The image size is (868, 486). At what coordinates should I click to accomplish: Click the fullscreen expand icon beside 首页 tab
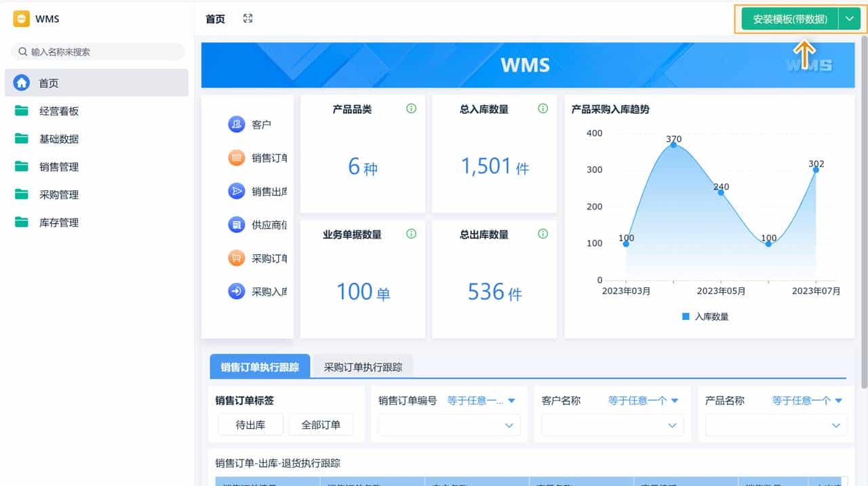click(x=248, y=18)
